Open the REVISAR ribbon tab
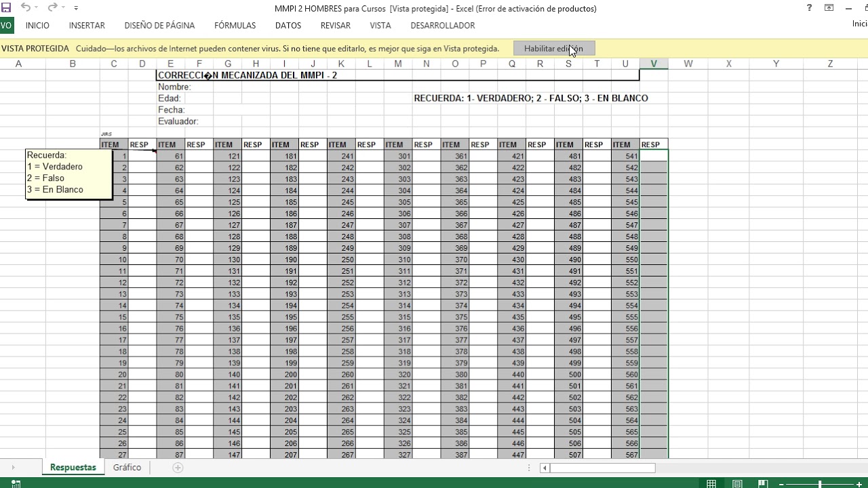The height and width of the screenshot is (488, 868). click(x=336, y=25)
